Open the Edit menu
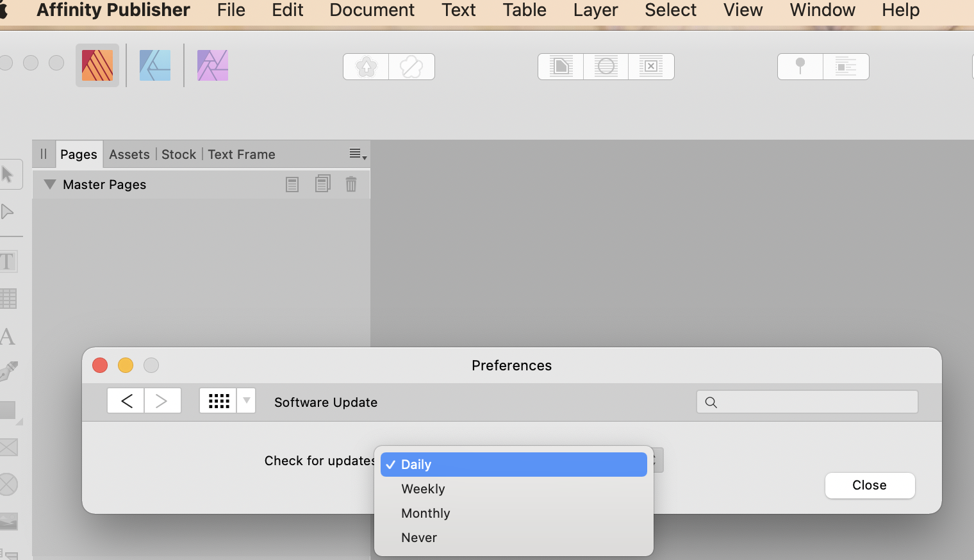974x560 pixels. coord(288,10)
